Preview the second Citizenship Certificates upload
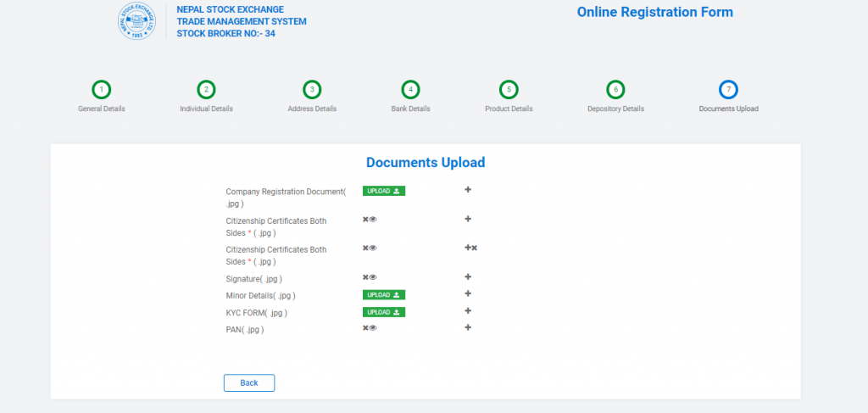 pos(373,248)
